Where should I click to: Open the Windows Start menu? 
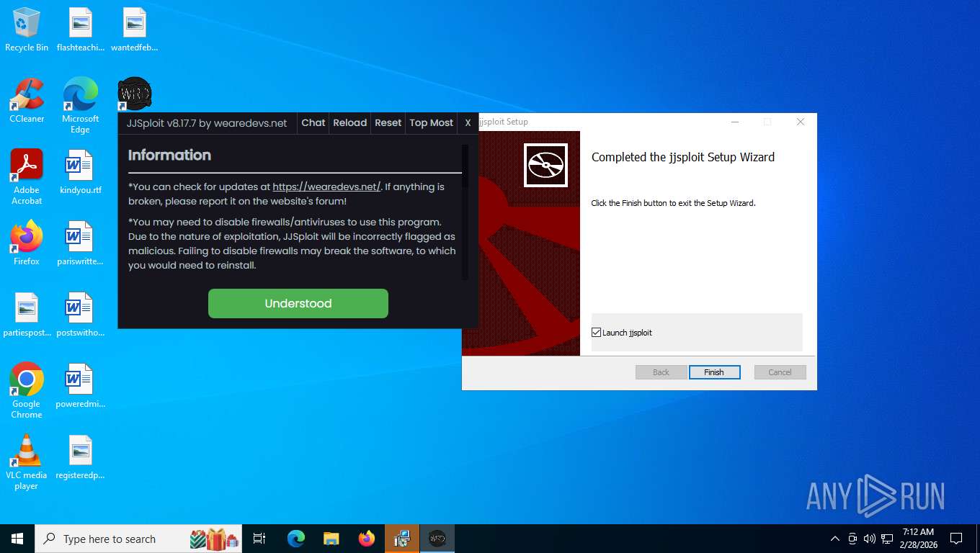[17, 539]
